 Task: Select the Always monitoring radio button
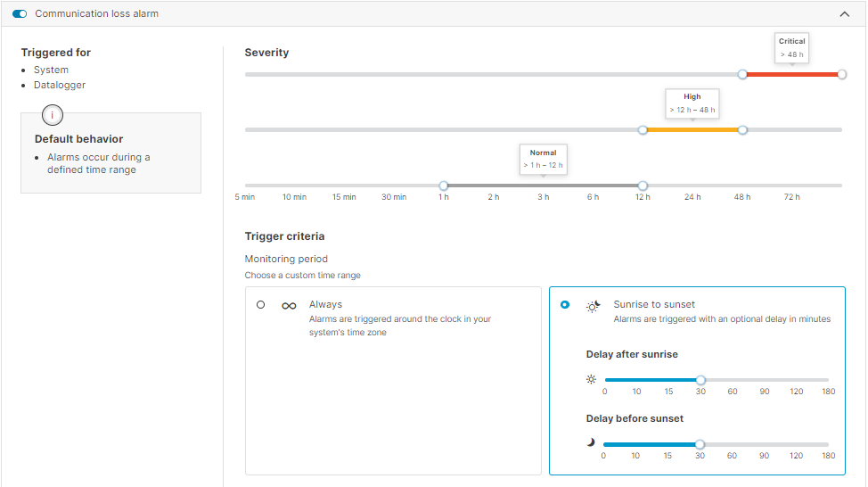pos(260,305)
